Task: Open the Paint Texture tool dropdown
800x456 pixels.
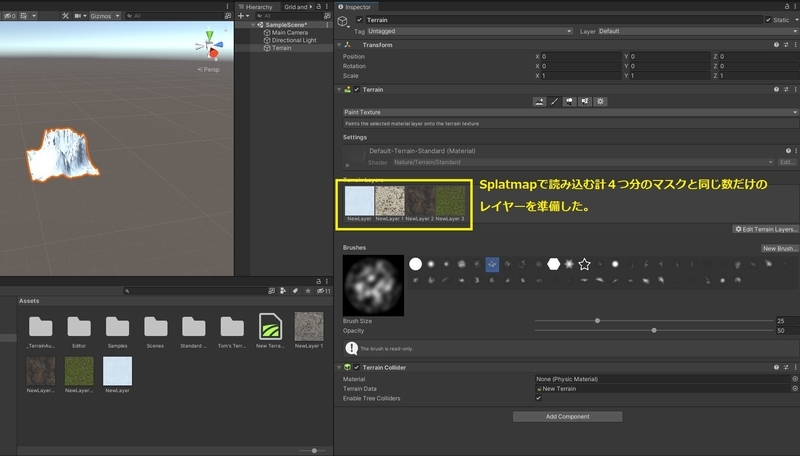Action: tap(571, 112)
